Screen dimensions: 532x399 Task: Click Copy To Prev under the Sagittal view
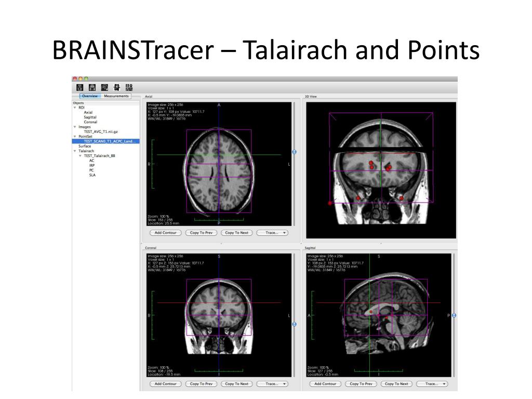click(361, 384)
